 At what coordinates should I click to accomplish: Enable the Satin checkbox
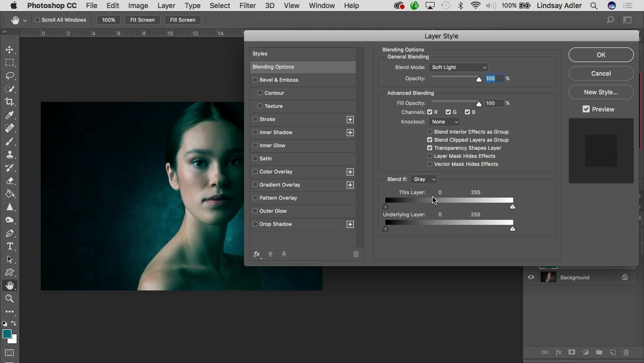255,158
